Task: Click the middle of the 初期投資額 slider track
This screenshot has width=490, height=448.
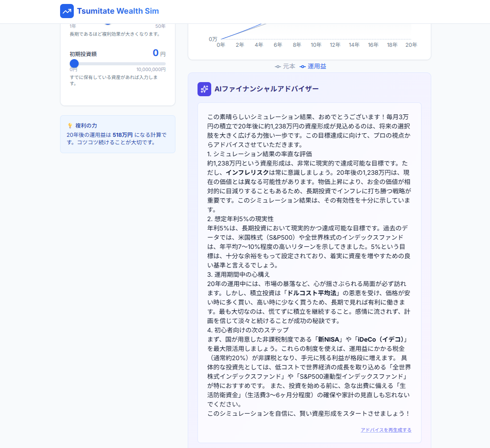Action: tap(118, 64)
